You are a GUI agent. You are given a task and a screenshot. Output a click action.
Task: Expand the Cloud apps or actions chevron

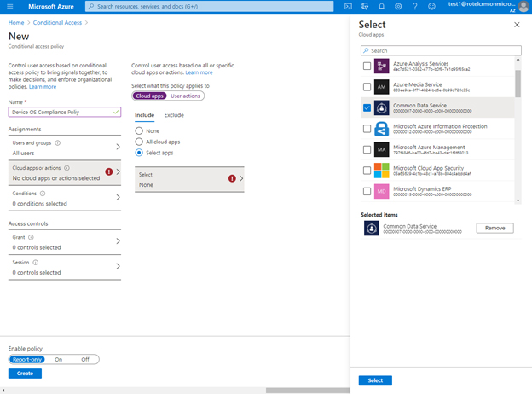(x=118, y=171)
